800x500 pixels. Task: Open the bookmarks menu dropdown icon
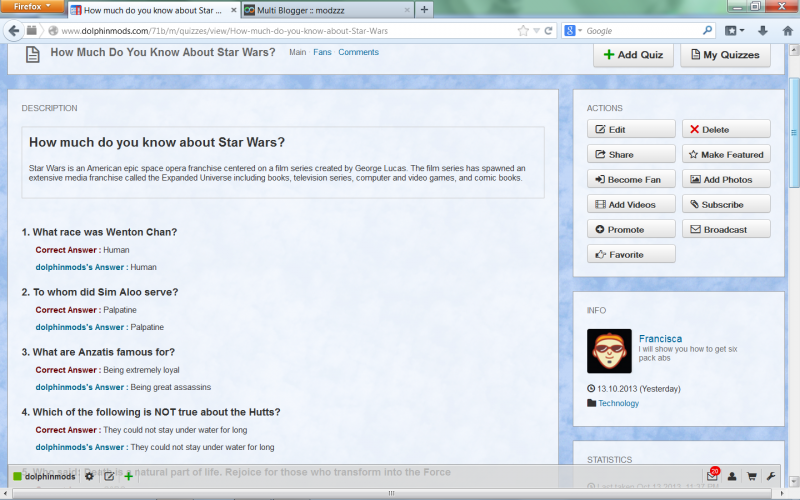click(734, 31)
